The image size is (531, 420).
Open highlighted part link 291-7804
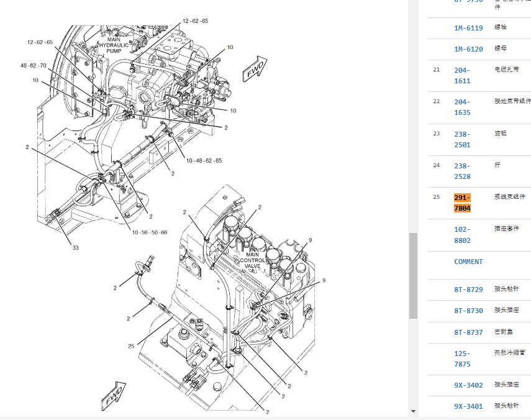(462, 203)
